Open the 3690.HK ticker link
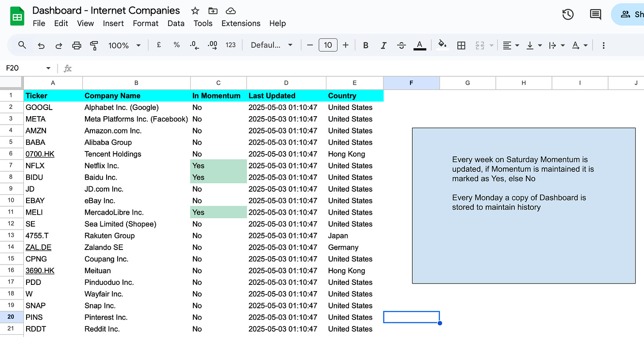 click(40, 271)
